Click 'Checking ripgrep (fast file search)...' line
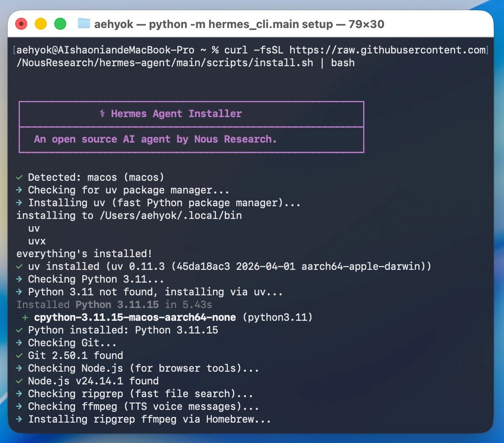This screenshot has height=443, width=504. click(140, 394)
